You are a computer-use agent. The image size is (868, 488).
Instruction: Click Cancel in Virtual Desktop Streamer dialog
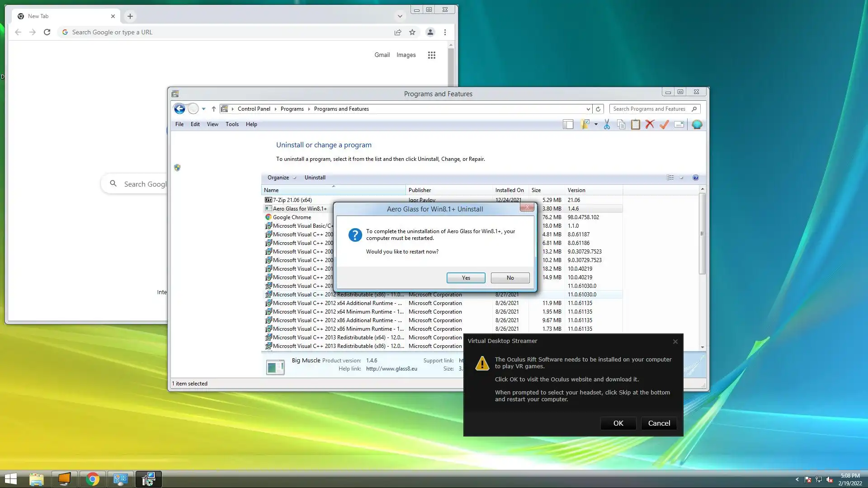659,423
